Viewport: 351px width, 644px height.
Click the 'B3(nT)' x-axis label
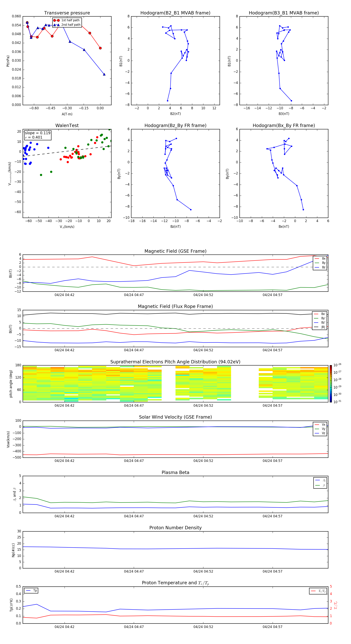284,114
